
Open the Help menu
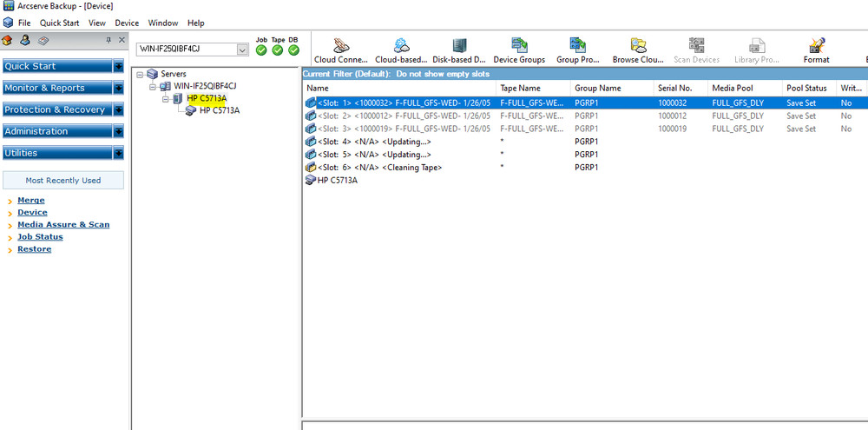click(196, 23)
